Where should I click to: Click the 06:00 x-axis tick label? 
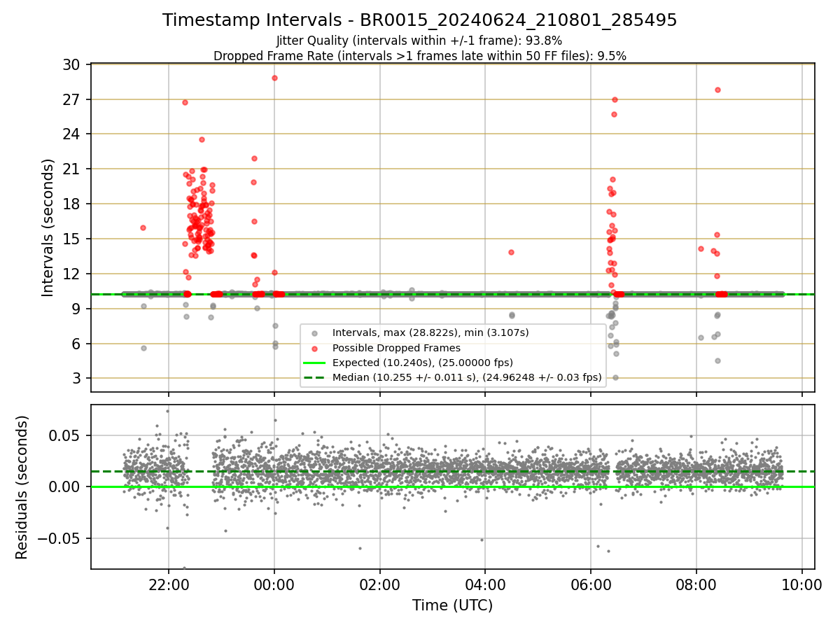[x=591, y=584]
